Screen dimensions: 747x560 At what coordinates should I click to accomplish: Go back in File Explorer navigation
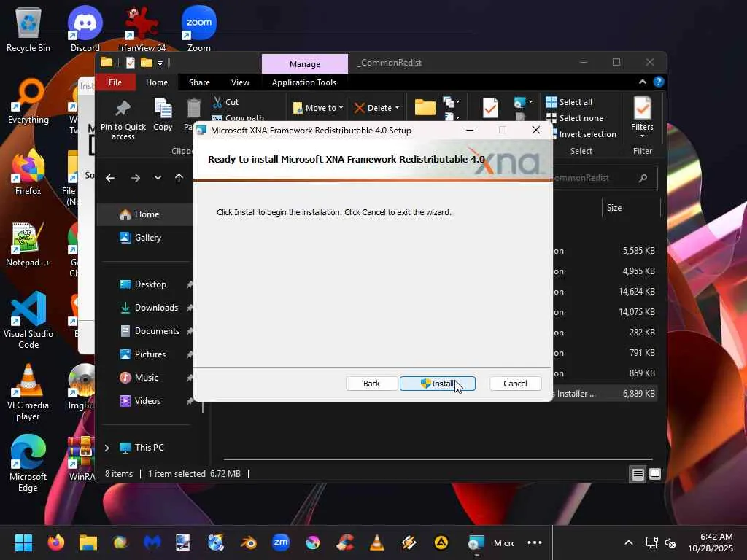click(111, 178)
